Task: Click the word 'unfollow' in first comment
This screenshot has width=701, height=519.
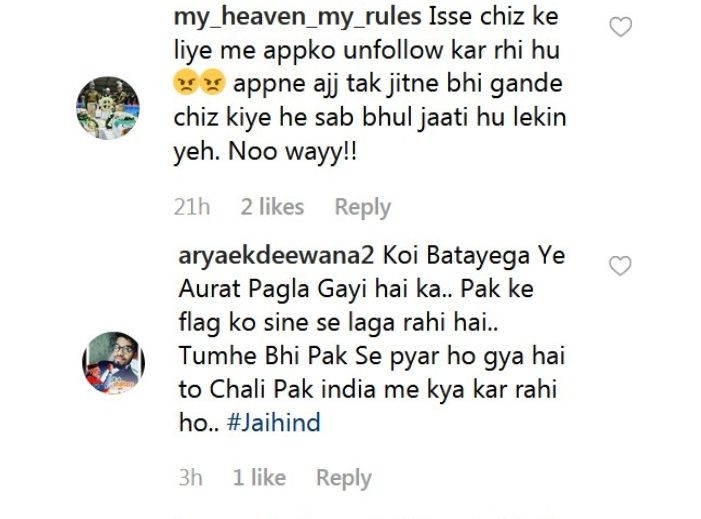Action: click(x=393, y=50)
